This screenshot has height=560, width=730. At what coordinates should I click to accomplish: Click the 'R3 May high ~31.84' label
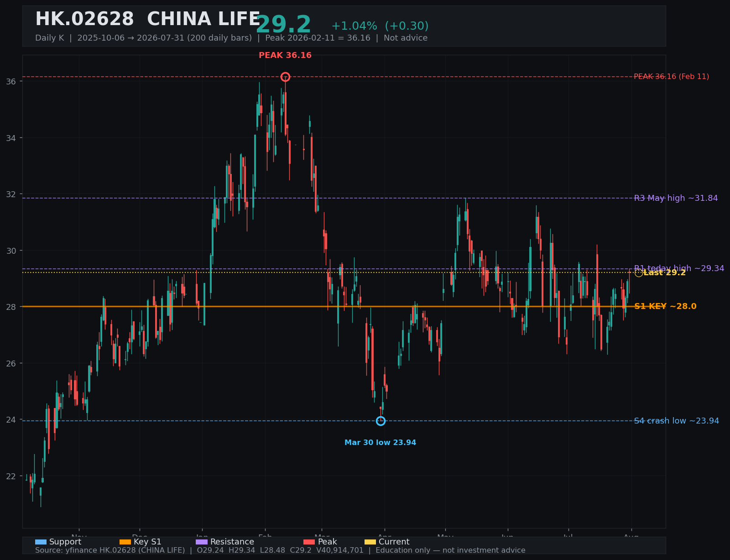(676, 198)
